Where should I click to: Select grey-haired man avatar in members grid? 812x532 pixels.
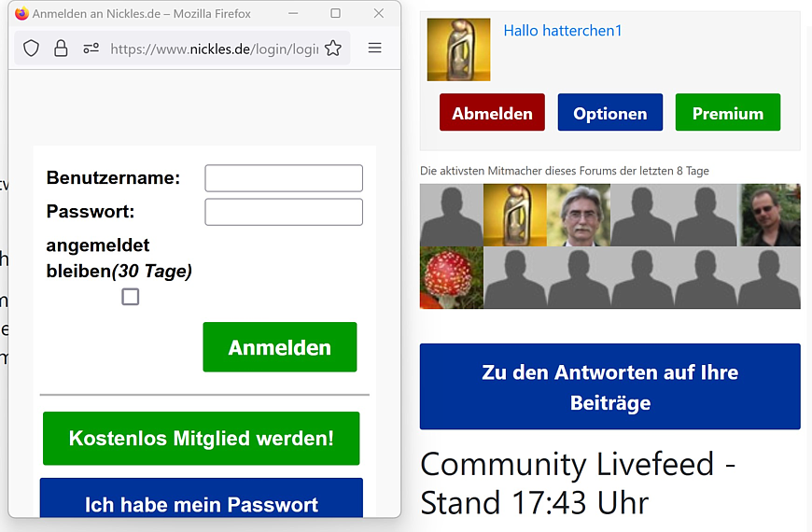pos(579,215)
